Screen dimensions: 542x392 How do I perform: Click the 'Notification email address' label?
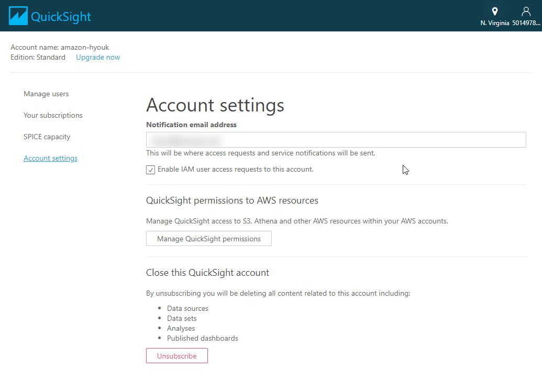(x=191, y=125)
